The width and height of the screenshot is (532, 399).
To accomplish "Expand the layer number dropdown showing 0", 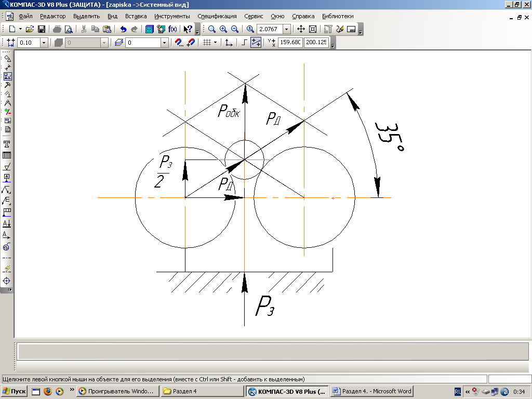I will 165,43.
